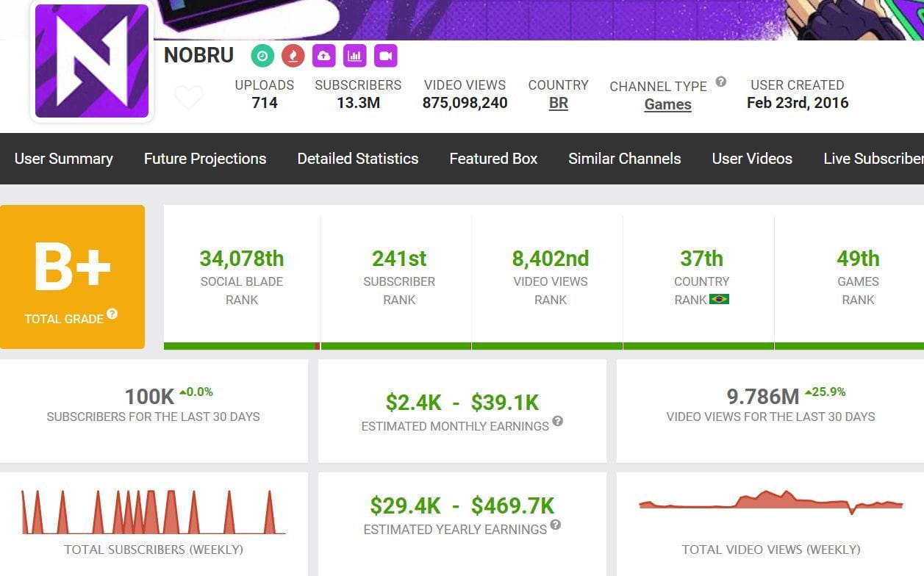This screenshot has height=576, width=924.
Task: Click the NOBRU channel avatar logo
Action: coord(92,62)
